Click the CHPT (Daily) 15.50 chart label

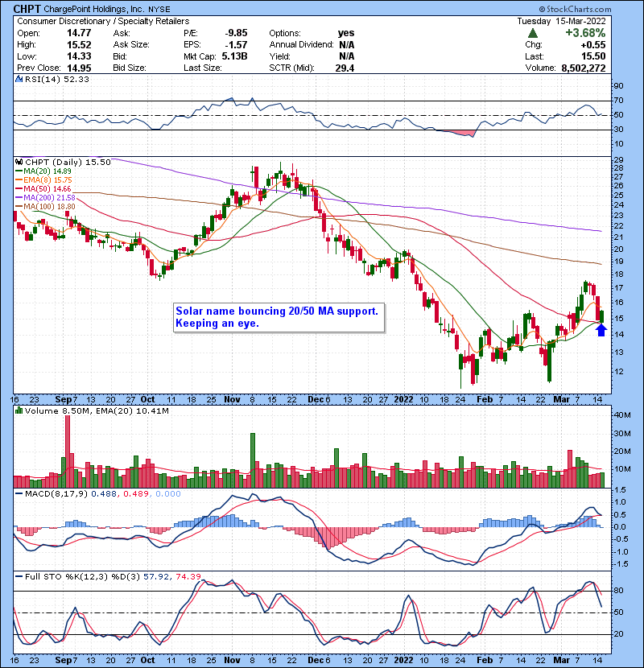pos(68,163)
